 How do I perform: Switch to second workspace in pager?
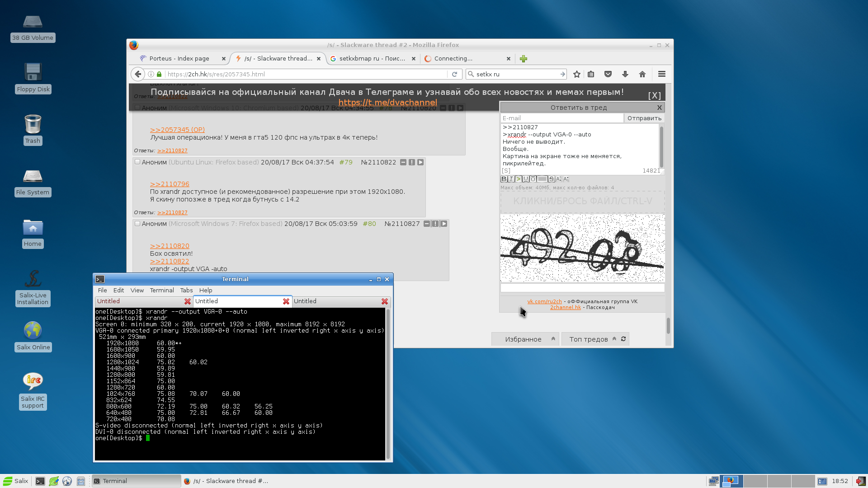755,481
